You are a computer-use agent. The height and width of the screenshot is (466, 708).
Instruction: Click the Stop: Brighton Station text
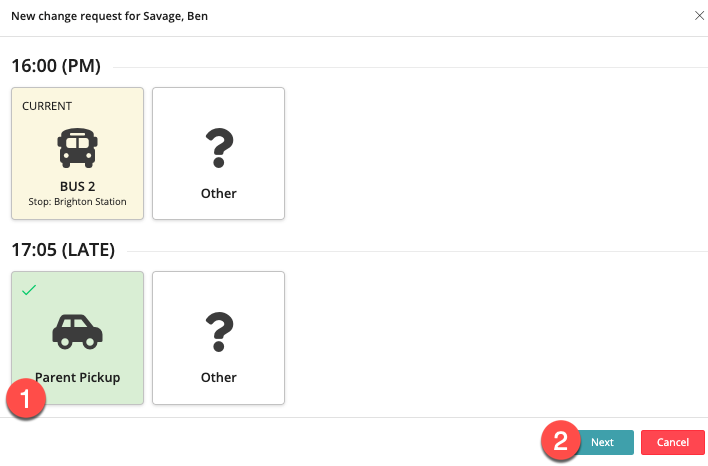[x=77, y=201]
